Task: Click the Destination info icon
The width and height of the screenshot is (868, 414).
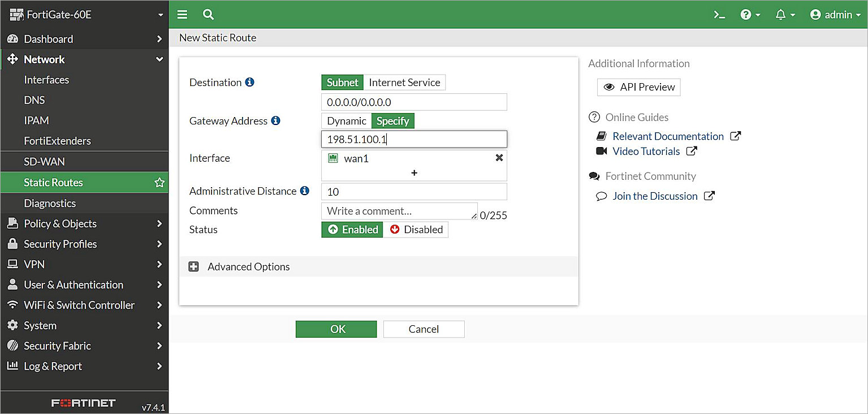Action: click(249, 82)
